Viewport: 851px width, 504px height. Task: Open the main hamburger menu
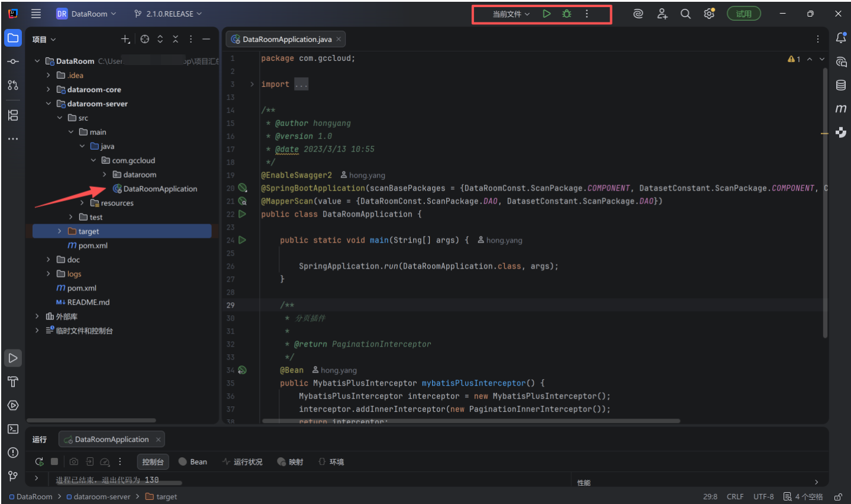pos(36,14)
